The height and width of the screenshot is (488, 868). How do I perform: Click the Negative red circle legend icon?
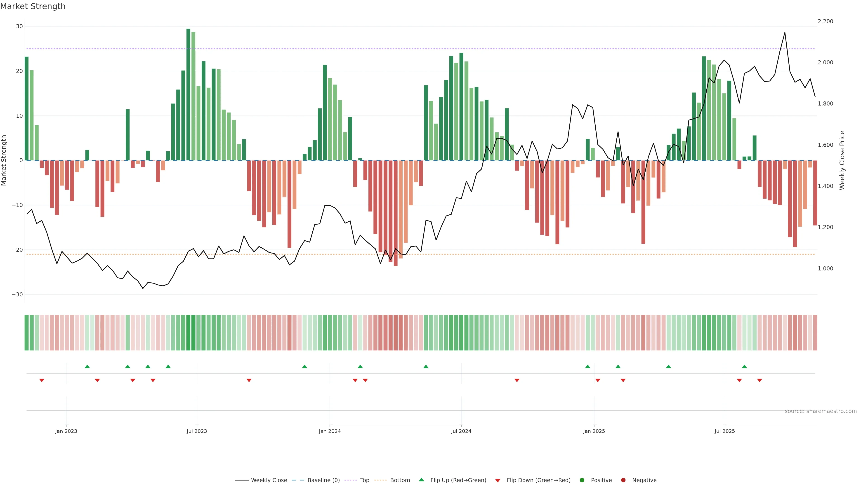623,480
